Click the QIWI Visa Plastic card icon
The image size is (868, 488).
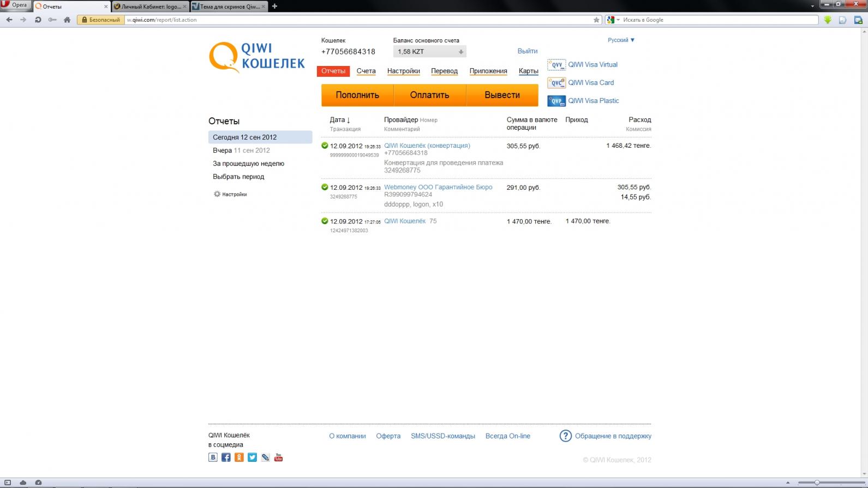click(x=556, y=101)
